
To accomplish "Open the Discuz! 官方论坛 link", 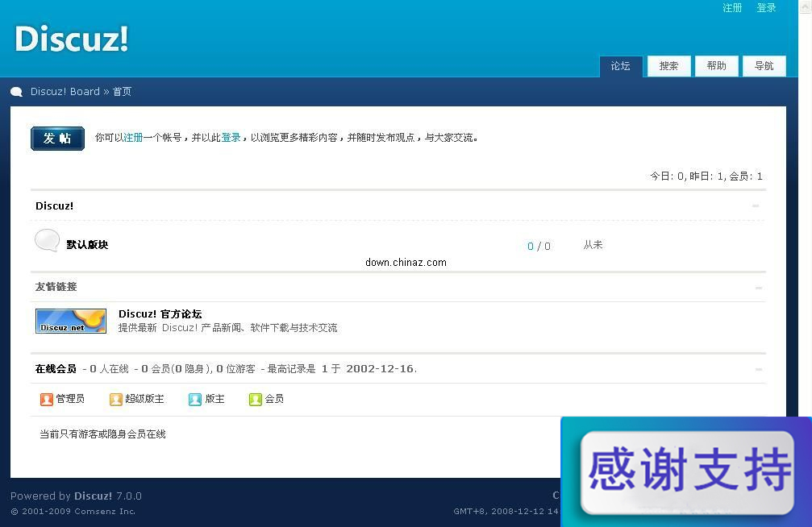I will 160,314.
